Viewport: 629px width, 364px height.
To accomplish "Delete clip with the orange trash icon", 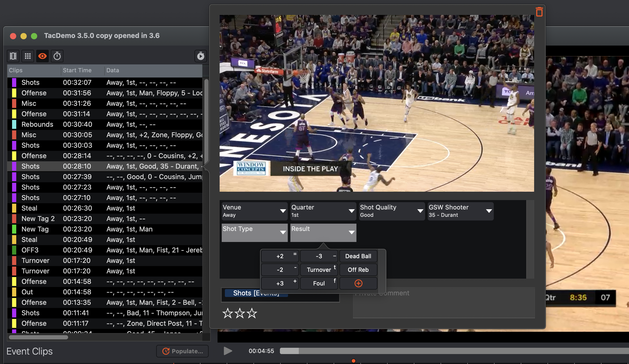I will [x=539, y=12].
